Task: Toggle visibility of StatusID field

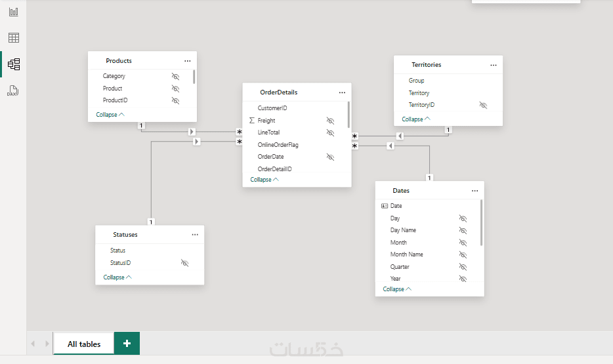Action: (184, 263)
